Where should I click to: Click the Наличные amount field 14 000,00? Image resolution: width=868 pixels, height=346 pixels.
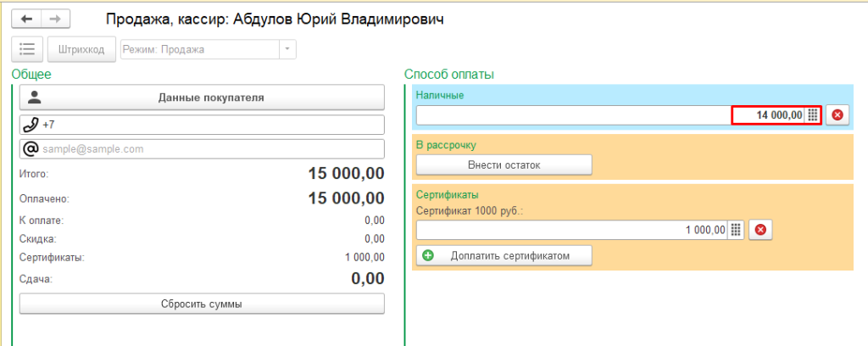pyautogui.click(x=610, y=115)
